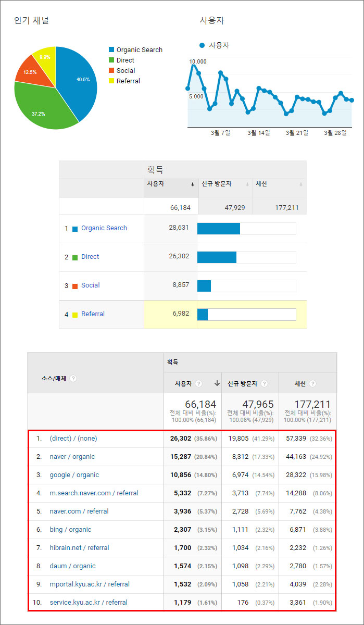The height and width of the screenshot is (625, 364).
Task: Open Direct channel link in table row 2
Action: tap(90, 257)
